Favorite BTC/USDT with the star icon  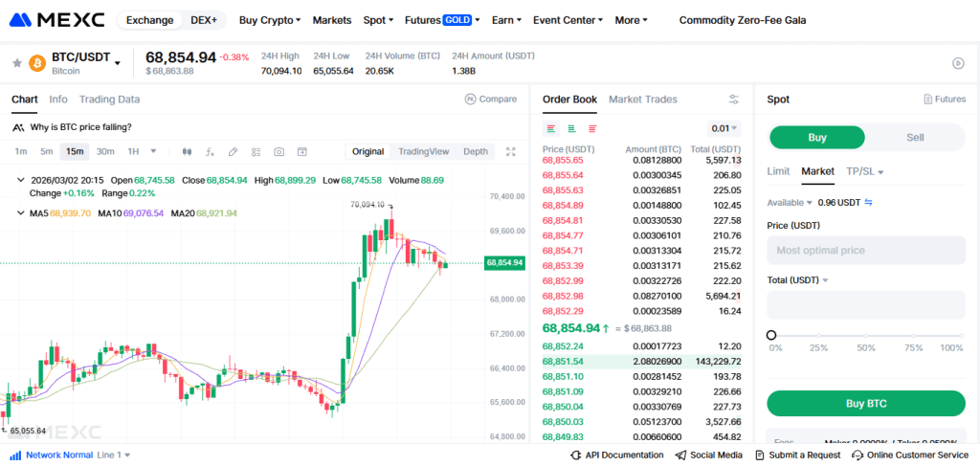click(17, 63)
